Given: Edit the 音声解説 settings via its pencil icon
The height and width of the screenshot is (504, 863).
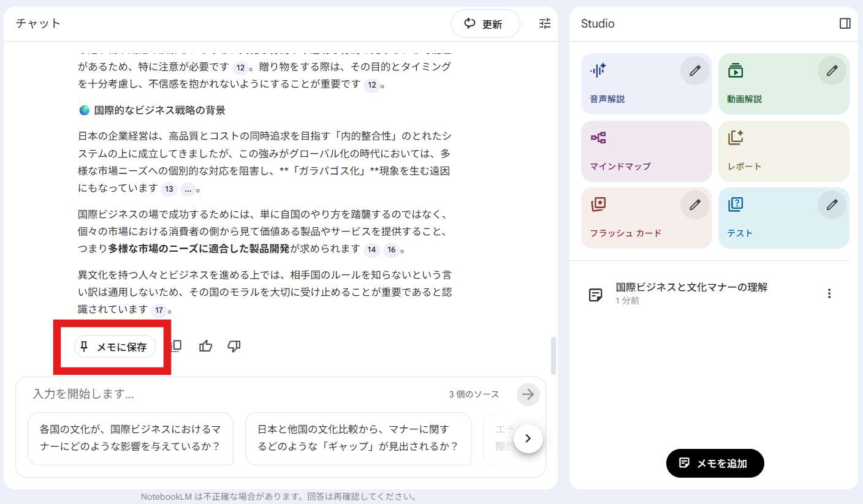Looking at the screenshot, I should [x=694, y=70].
